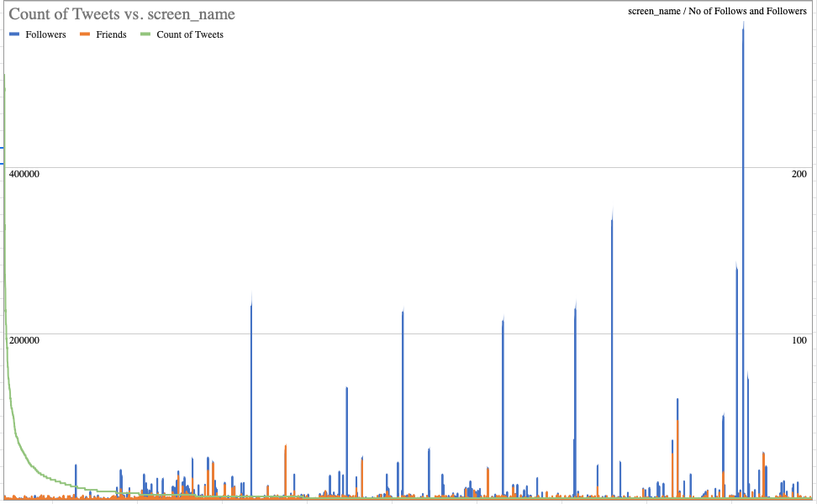Click the blue Followers legend swatch
The width and height of the screenshot is (817, 504).
(14, 34)
